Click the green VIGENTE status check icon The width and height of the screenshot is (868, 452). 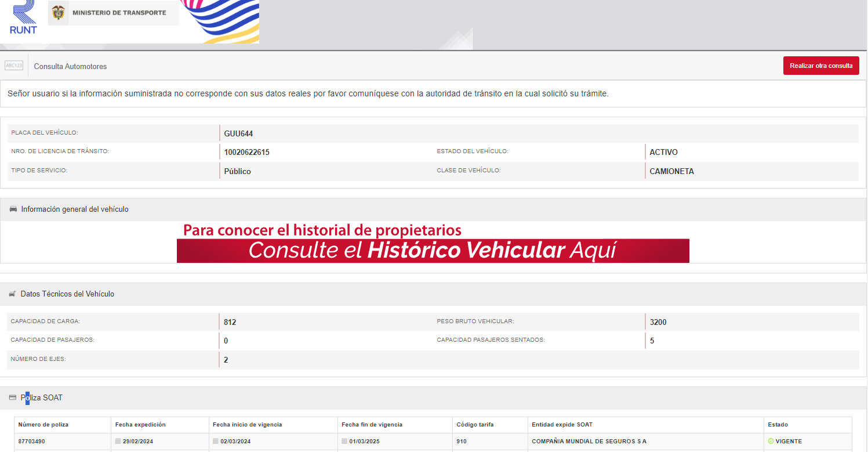click(771, 442)
